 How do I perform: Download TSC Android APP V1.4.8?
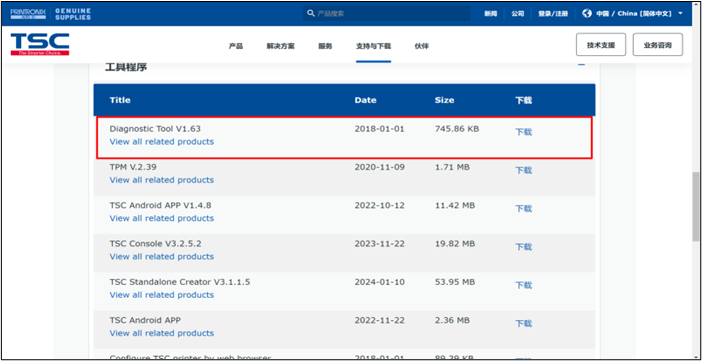point(523,209)
